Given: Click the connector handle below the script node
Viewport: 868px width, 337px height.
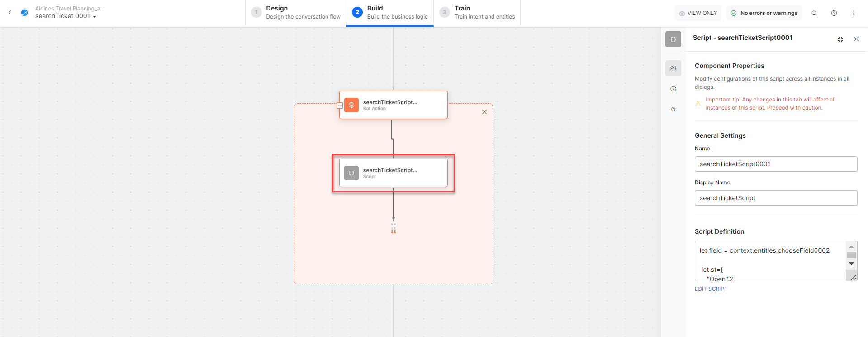Looking at the screenshot, I should point(394,228).
